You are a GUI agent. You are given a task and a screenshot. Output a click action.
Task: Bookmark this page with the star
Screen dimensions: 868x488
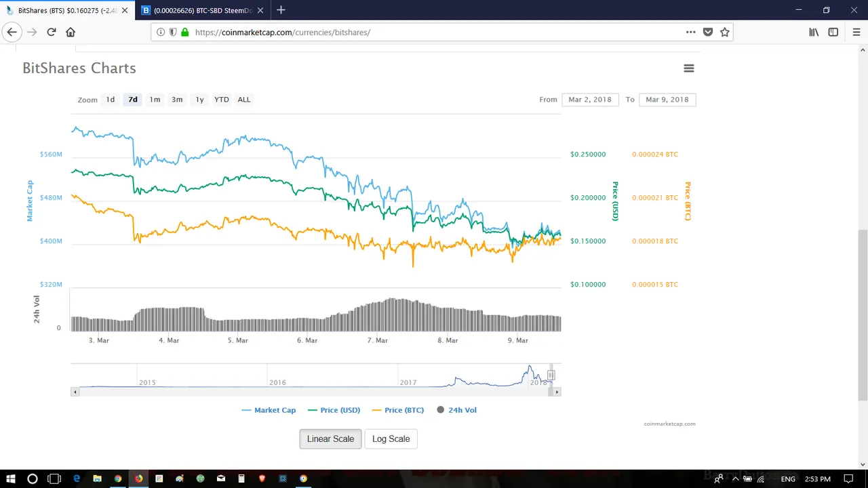click(x=725, y=32)
